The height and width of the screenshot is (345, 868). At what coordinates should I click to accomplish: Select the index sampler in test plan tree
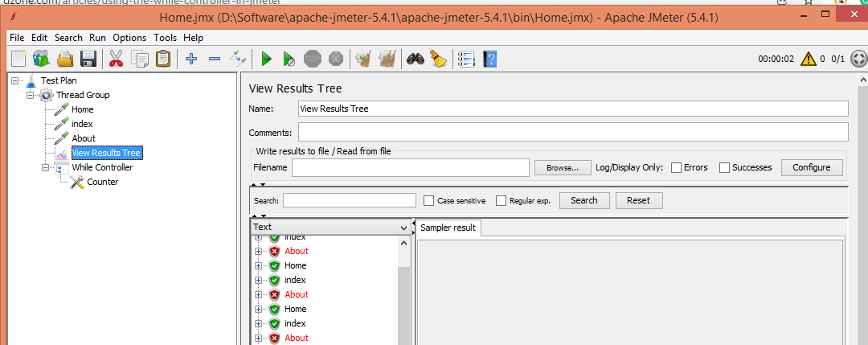(82, 124)
